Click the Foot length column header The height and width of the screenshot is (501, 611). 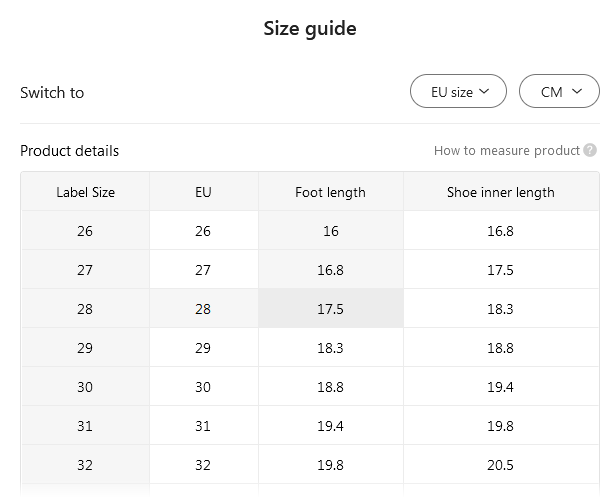click(x=330, y=192)
